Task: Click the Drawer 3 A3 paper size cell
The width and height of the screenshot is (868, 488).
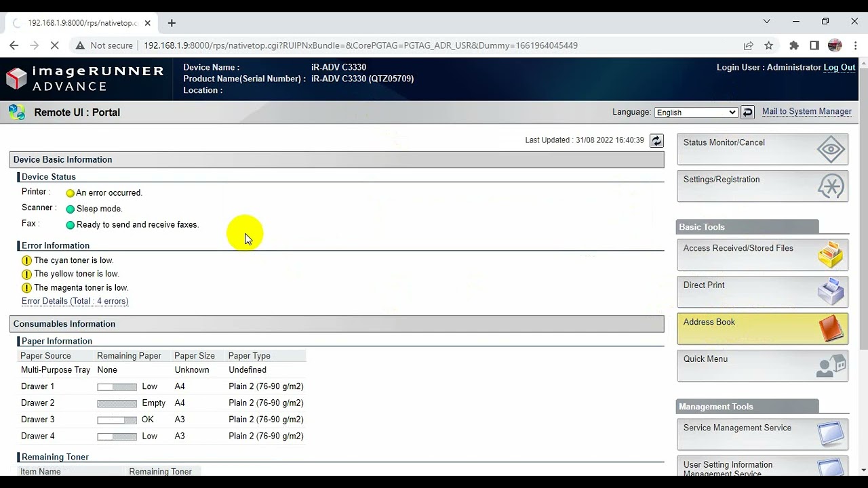Action: pyautogui.click(x=180, y=420)
